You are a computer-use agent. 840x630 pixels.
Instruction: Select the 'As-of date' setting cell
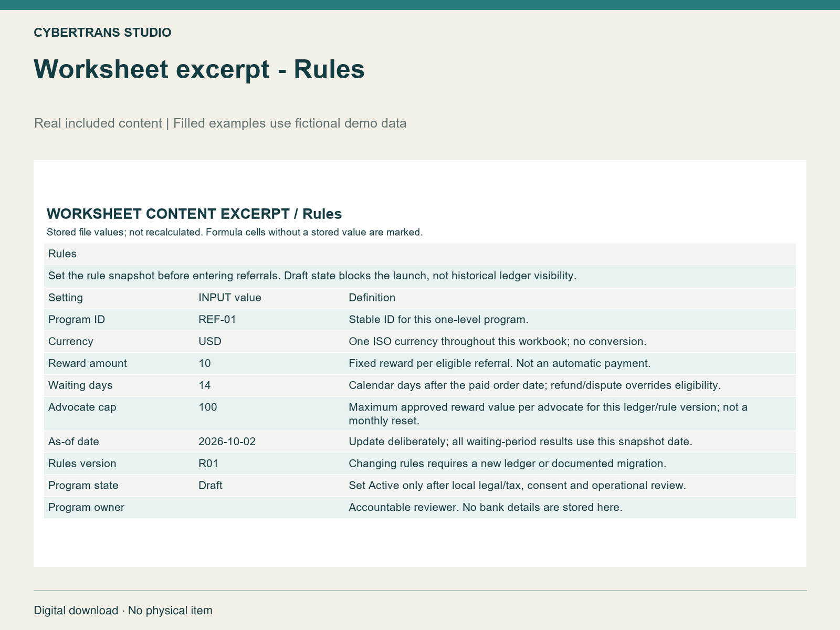pyautogui.click(x=119, y=442)
